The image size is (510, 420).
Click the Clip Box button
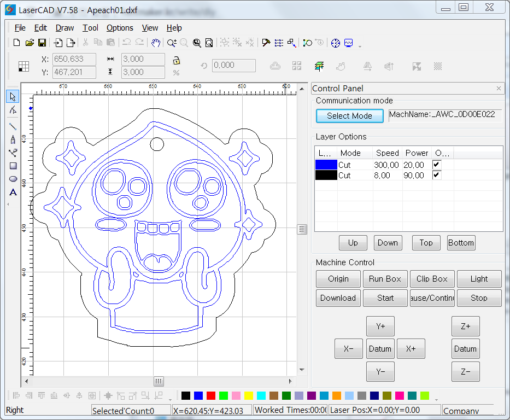point(432,279)
